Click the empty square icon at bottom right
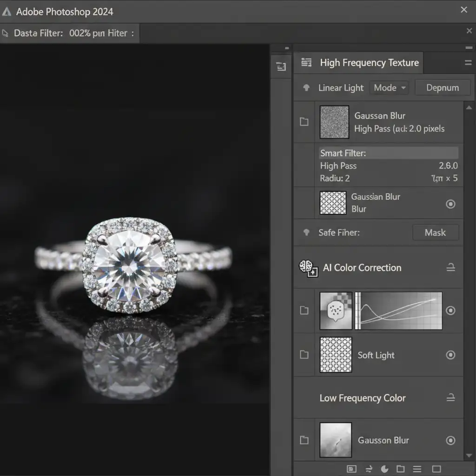The image size is (476, 476). [x=436, y=469]
